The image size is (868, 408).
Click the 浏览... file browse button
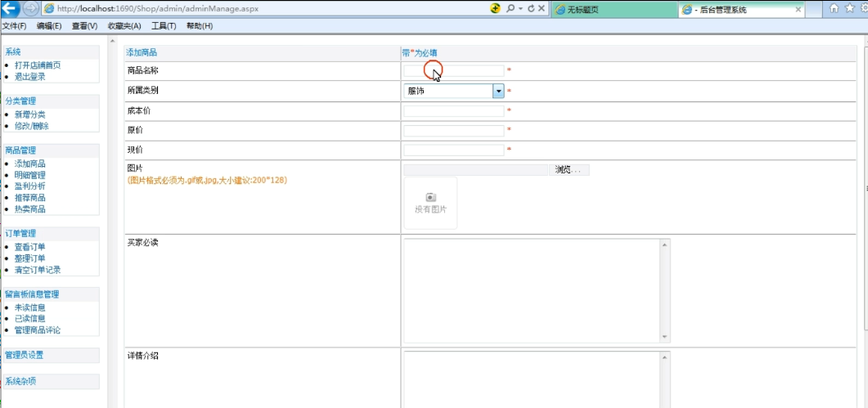pyautogui.click(x=569, y=170)
